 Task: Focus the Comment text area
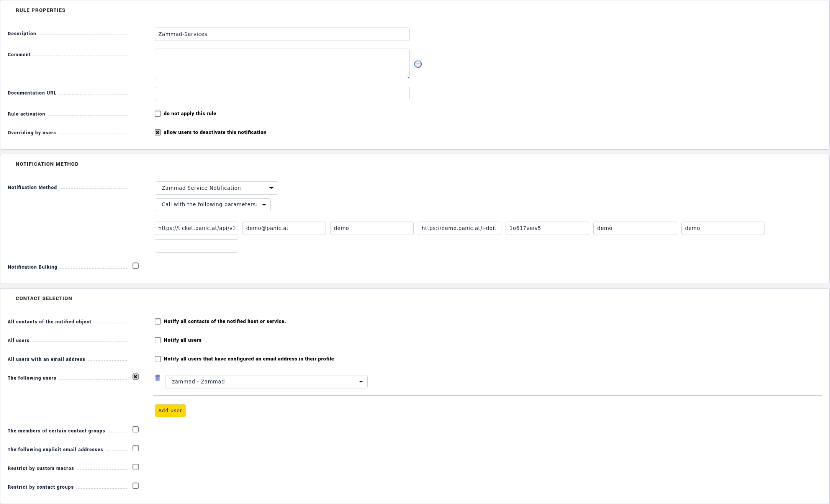click(282, 64)
